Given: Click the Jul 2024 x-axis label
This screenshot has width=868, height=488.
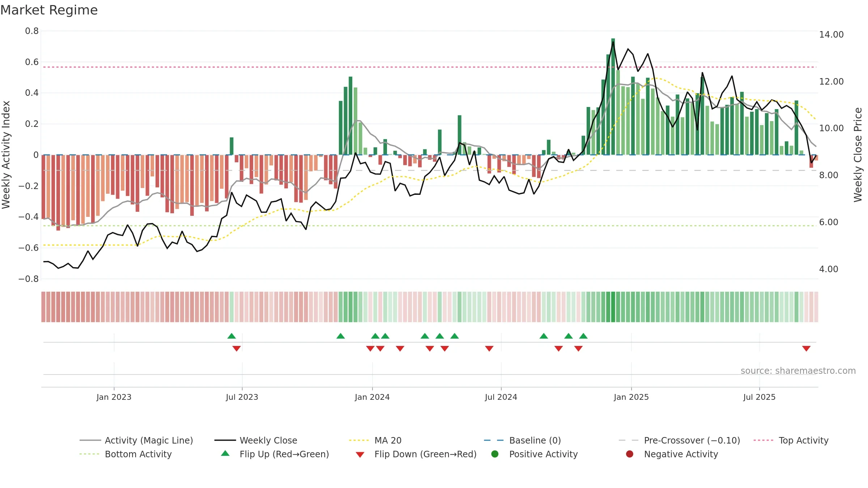Looking at the screenshot, I should coord(501,397).
